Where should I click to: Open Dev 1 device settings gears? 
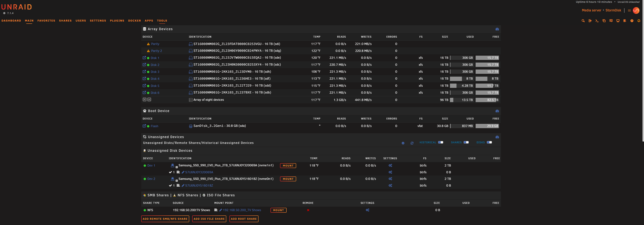390,165
